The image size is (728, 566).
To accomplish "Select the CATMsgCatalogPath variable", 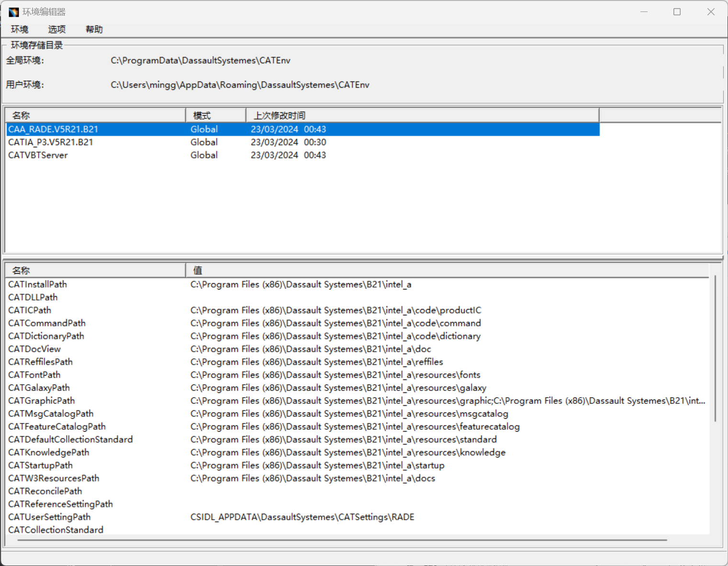I will (x=51, y=413).
